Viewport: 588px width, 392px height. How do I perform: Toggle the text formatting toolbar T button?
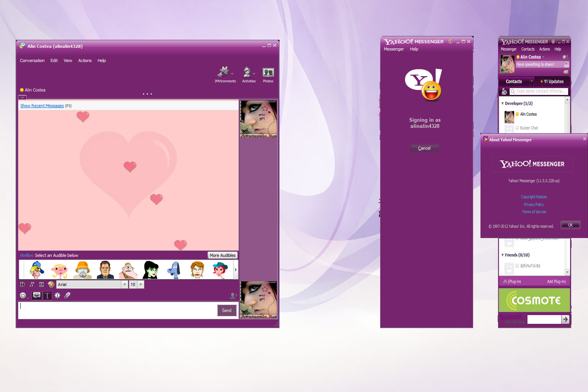tap(47, 296)
